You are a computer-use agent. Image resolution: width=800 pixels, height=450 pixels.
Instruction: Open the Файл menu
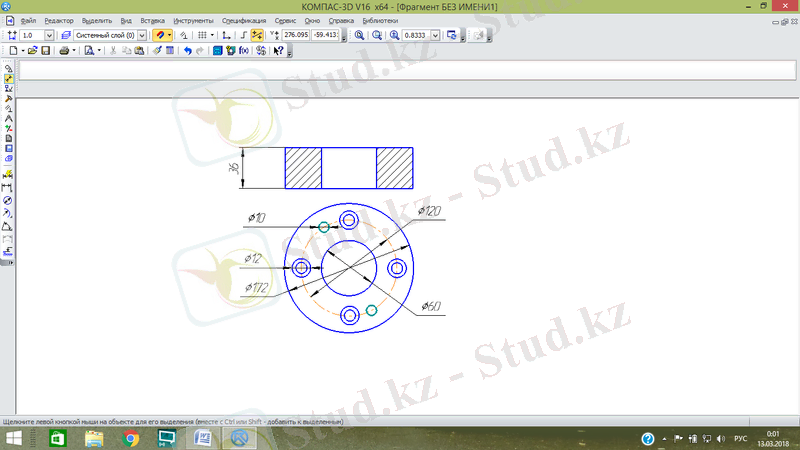tap(28, 21)
